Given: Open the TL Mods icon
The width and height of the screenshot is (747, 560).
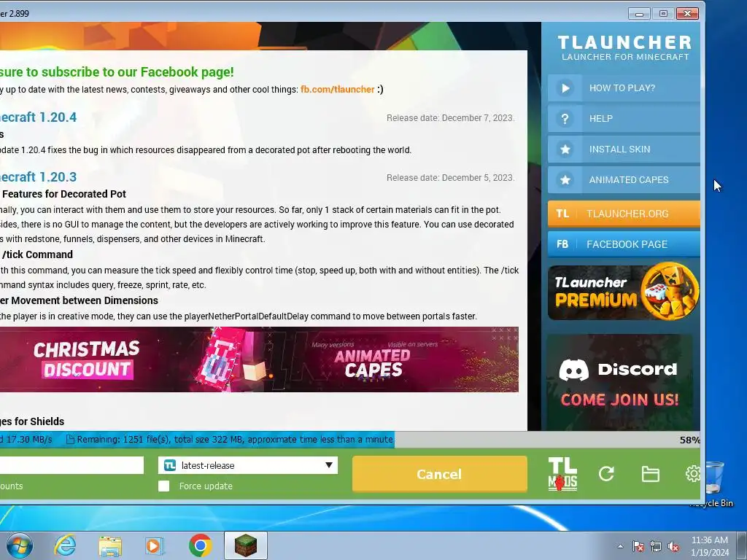Looking at the screenshot, I should (x=562, y=474).
